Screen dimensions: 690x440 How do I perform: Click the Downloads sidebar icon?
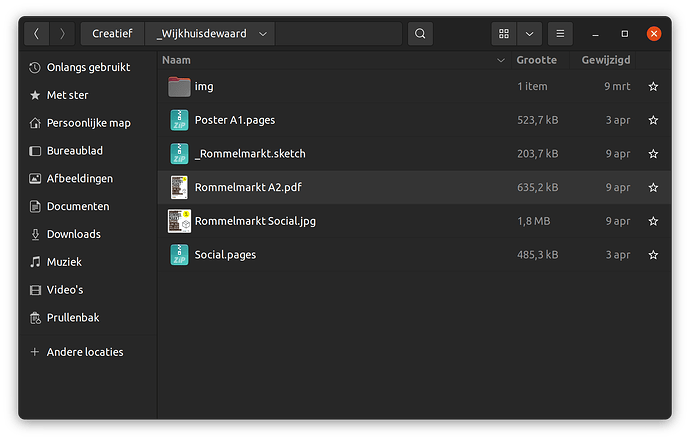[35, 234]
